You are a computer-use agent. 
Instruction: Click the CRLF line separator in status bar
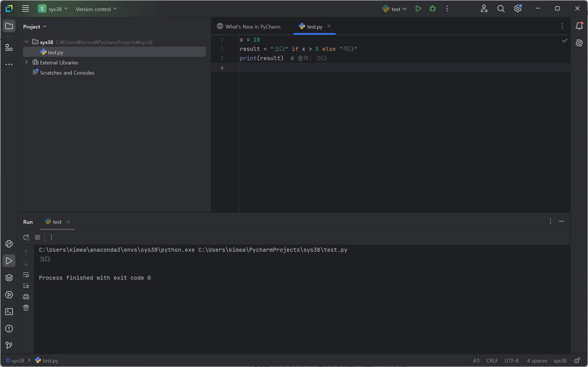(x=492, y=361)
